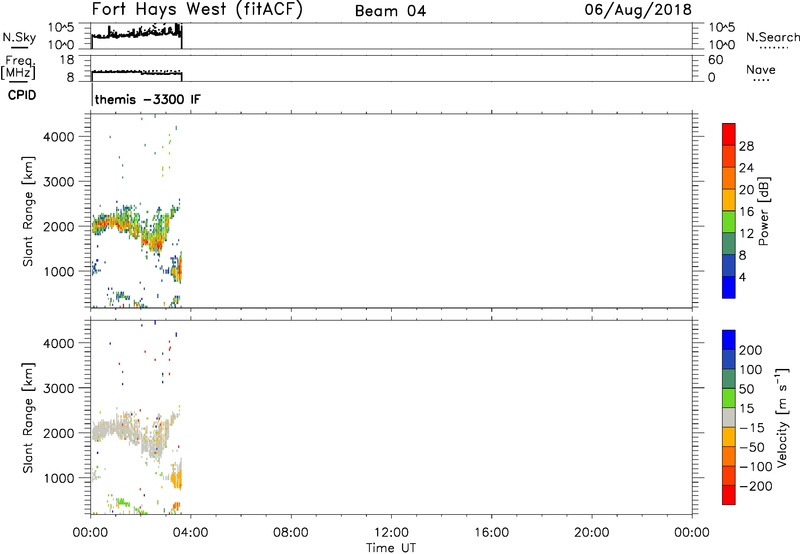The image size is (800, 554).
Task: Click the green 12 dB power colorbar segment
Action: (x=729, y=221)
